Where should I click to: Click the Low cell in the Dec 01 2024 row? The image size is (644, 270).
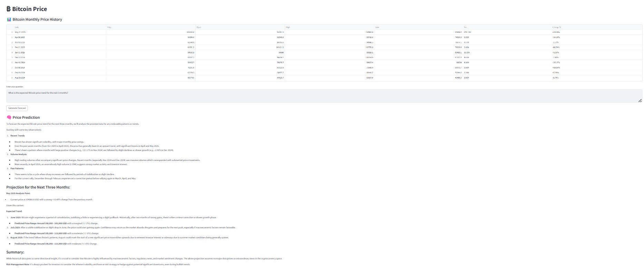[x=419, y=57]
